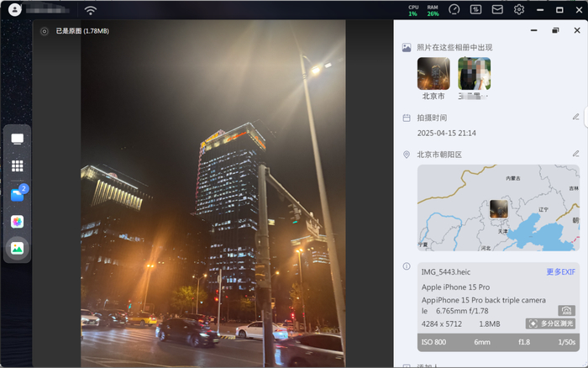Open the mail messages icon
588x368 pixels.
pos(497,10)
